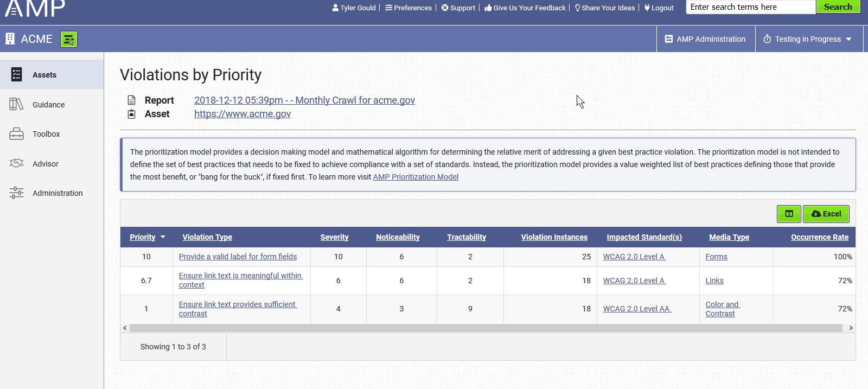Open Color and Contrast media type link
868x389 pixels.
(723, 309)
